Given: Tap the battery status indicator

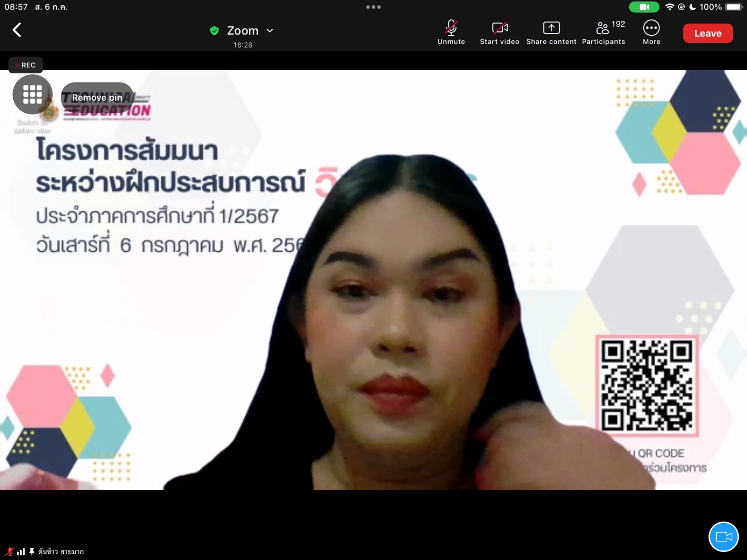Looking at the screenshot, I should tap(734, 7).
